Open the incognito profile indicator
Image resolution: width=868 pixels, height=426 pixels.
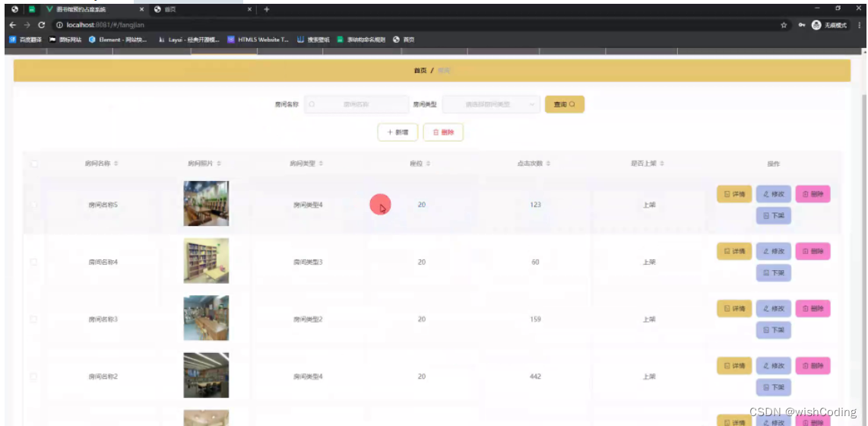tap(829, 25)
